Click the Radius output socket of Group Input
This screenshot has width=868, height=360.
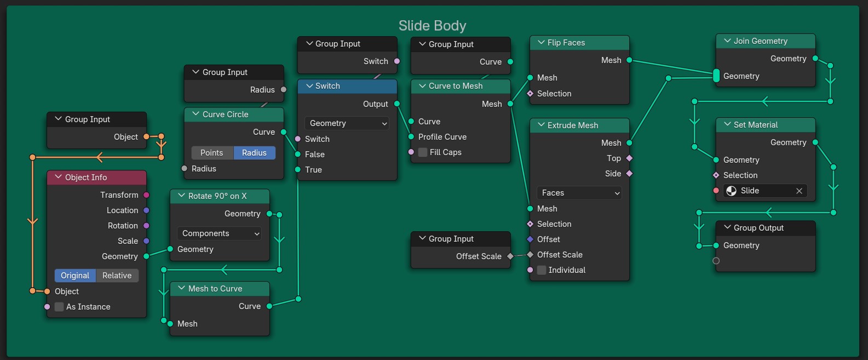pos(284,89)
